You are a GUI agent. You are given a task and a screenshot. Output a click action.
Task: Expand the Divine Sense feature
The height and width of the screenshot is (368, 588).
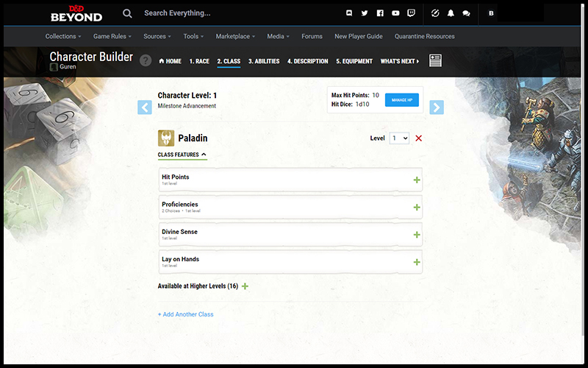[x=417, y=235]
